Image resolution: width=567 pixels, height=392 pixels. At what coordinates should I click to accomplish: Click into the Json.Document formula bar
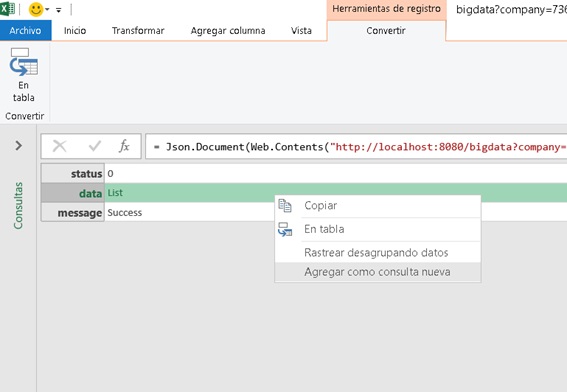click(x=356, y=146)
